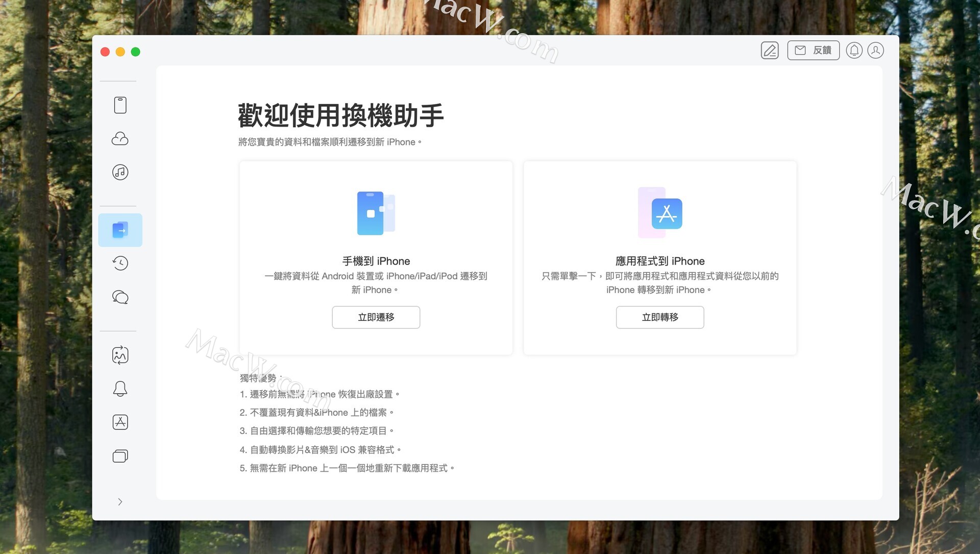Viewport: 980px width, 554px height.
Task: Minimize the window with yellow button
Action: pyautogui.click(x=120, y=52)
